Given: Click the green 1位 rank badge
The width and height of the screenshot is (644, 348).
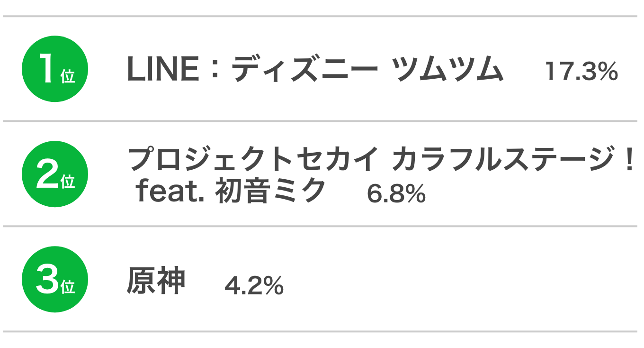Looking at the screenshot, I should coord(55,69).
